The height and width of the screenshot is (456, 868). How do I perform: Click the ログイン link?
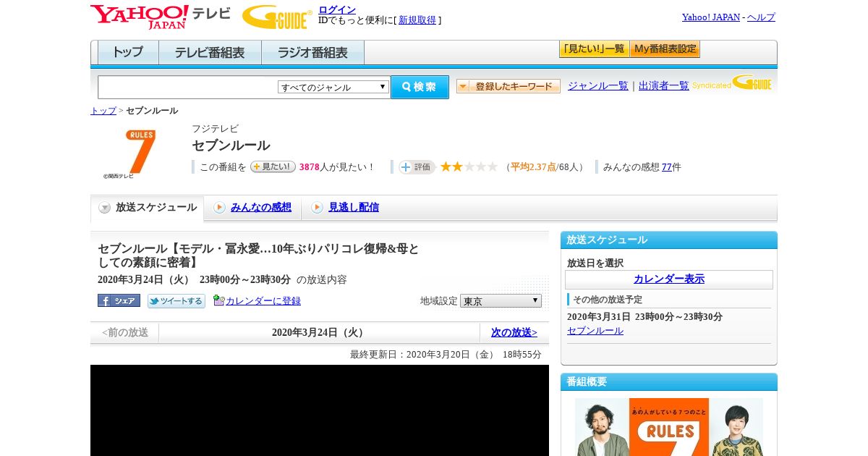click(x=337, y=9)
